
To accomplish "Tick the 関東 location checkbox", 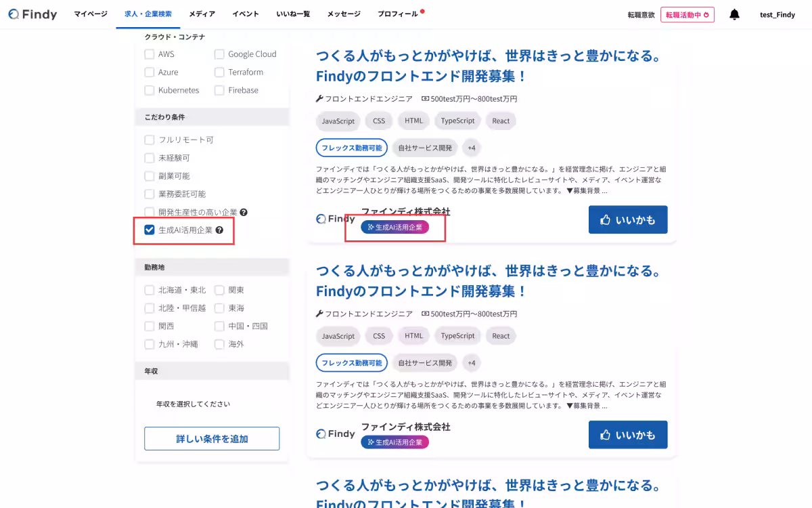I will [219, 290].
